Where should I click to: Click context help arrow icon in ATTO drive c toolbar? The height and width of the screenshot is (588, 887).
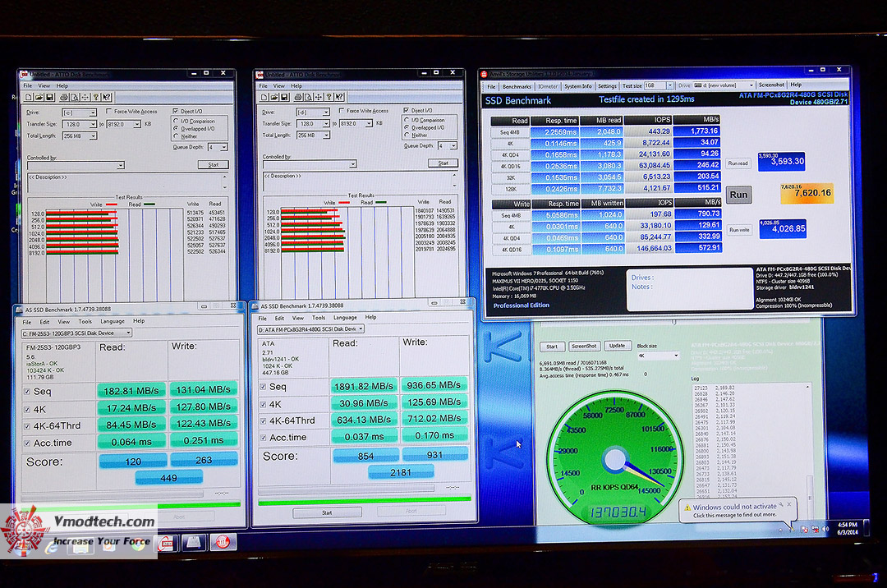[106, 97]
